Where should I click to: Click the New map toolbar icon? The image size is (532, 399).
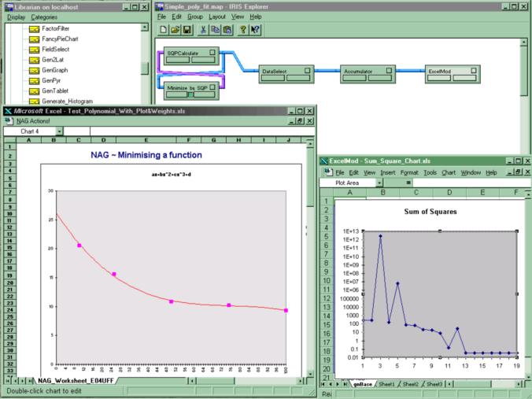tap(163, 30)
